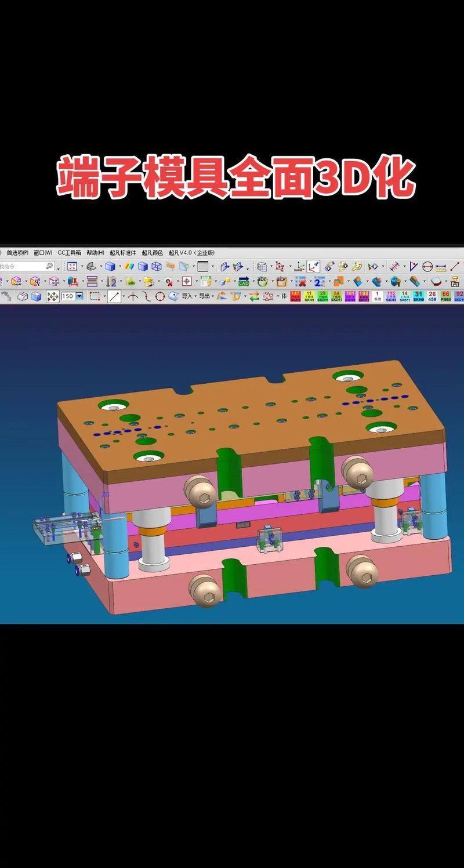The image size is (464, 868).
Task: Click the selected WCS coordinate axis icon
Action: click(313, 266)
